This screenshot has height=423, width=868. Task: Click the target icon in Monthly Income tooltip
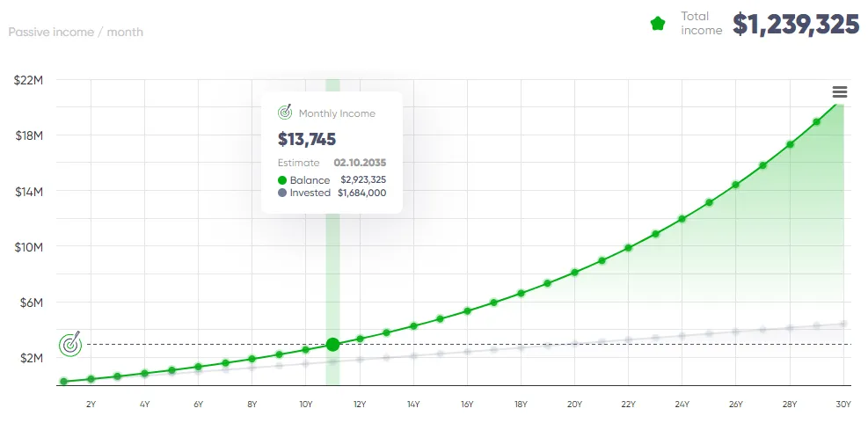285,113
